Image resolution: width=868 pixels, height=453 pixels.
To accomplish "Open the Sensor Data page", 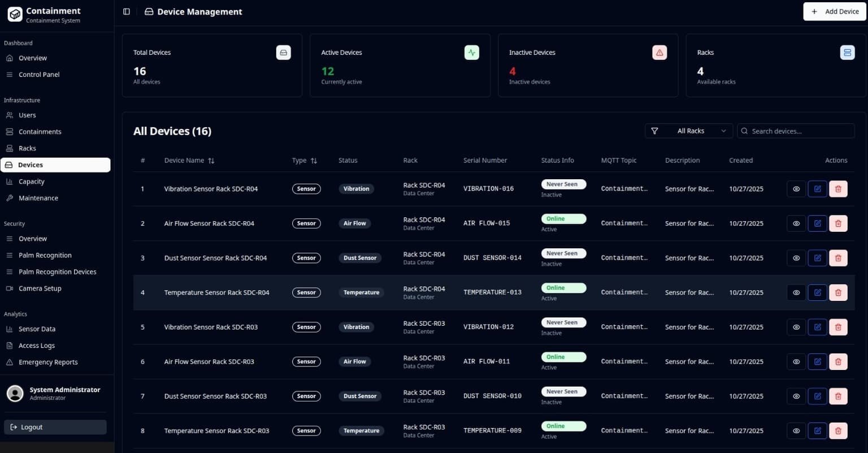I will pyautogui.click(x=37, y=329).
